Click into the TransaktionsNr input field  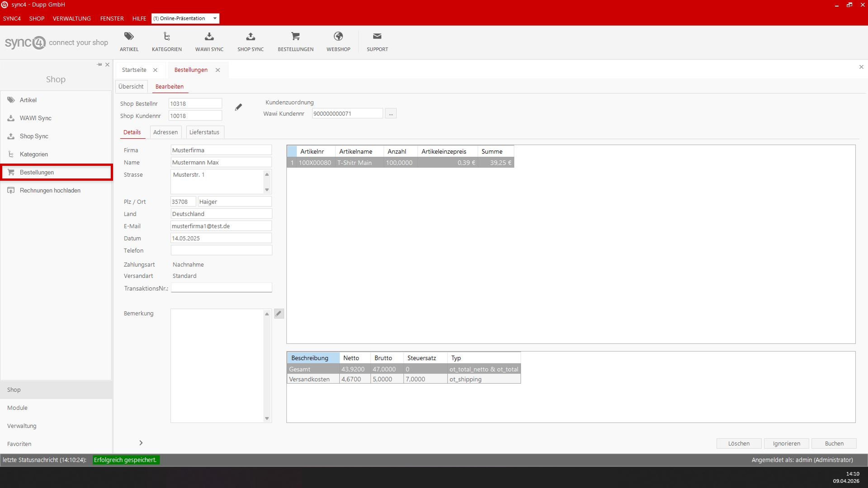(221, 288)
